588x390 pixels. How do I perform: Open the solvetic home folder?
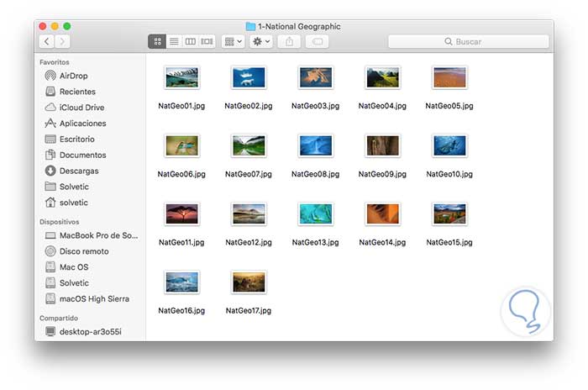[x=90, y=203]
